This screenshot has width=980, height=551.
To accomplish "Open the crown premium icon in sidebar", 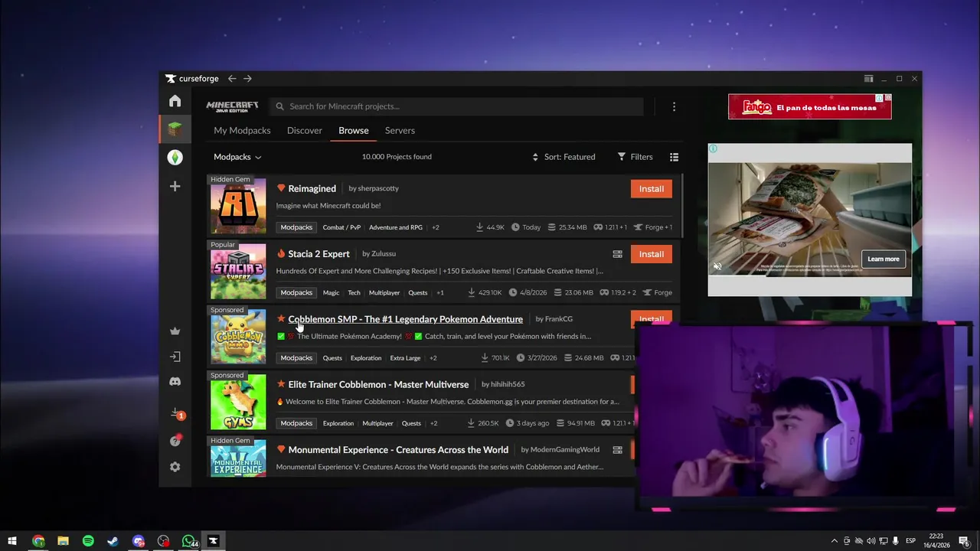I will tap(175, 331).
